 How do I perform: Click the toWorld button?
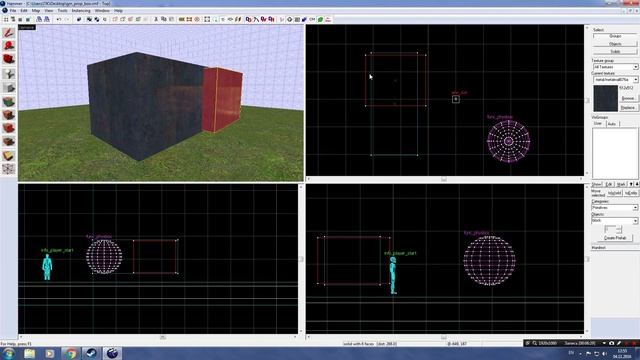[x=615, y=193]
